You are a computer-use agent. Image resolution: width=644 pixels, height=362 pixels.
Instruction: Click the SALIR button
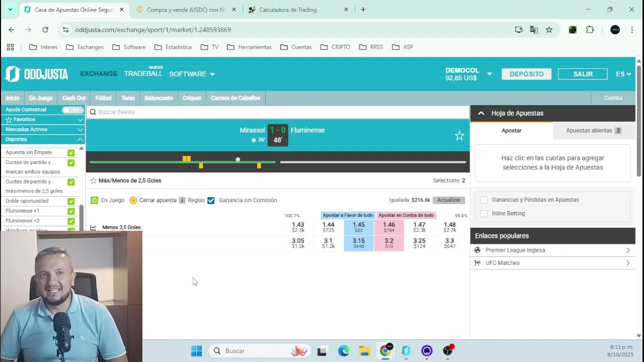(583, 74)
